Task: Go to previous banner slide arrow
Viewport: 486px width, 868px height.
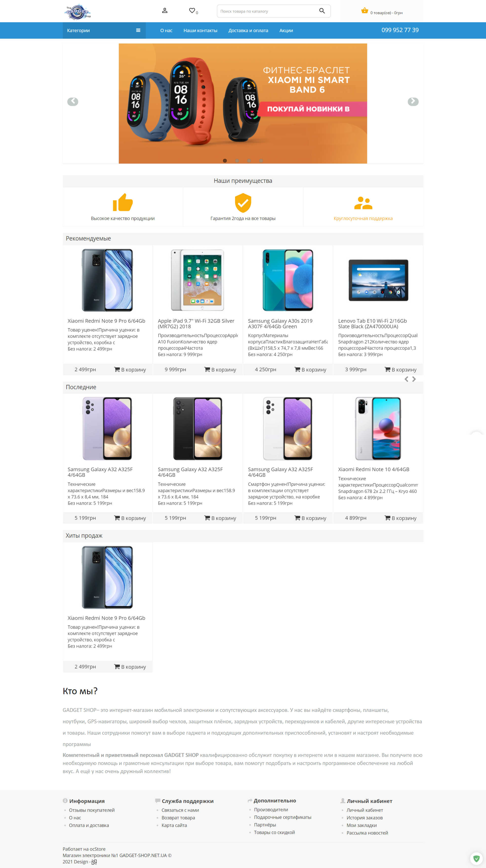Action: click(73, 101)
